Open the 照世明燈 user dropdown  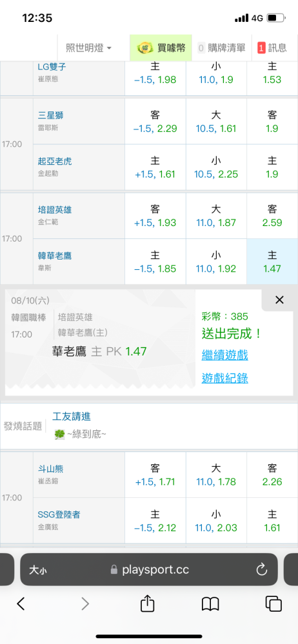tap(89, 48)
